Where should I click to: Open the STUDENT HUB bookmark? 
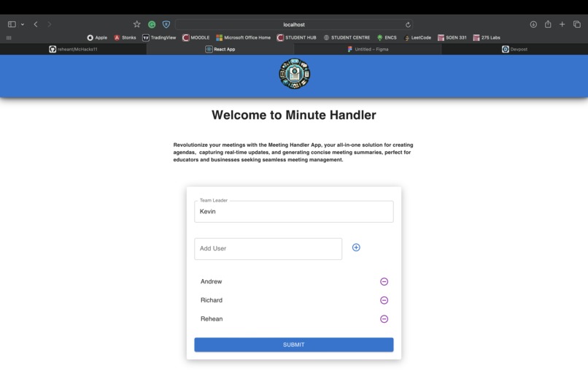[296, 37]
